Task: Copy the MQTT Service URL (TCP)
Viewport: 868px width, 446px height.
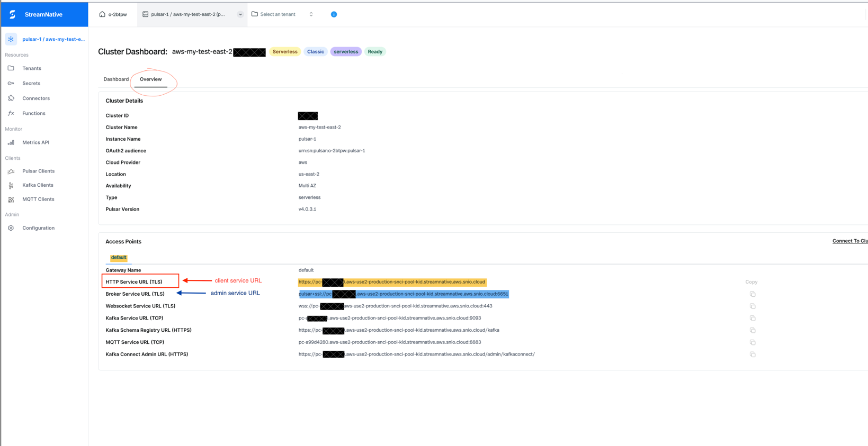Action: coord(753,342)
